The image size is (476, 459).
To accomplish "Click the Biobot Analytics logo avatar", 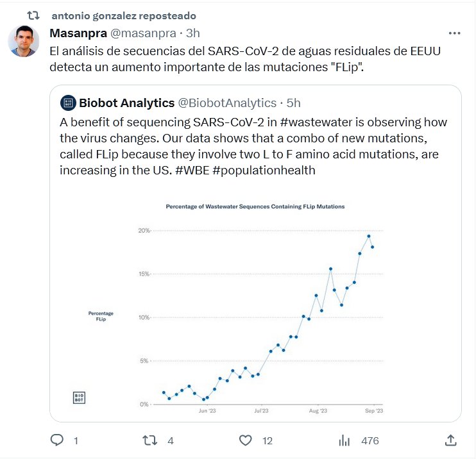I will tap(67, 103).
